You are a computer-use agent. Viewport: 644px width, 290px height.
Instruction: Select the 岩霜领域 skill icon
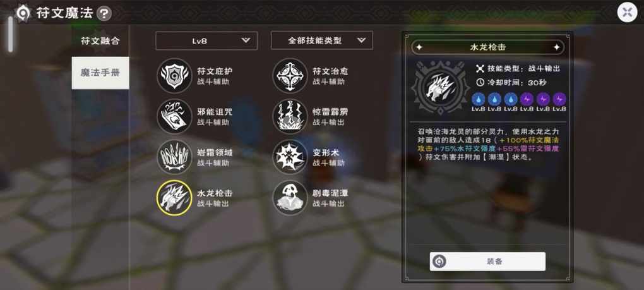[174, 157]
